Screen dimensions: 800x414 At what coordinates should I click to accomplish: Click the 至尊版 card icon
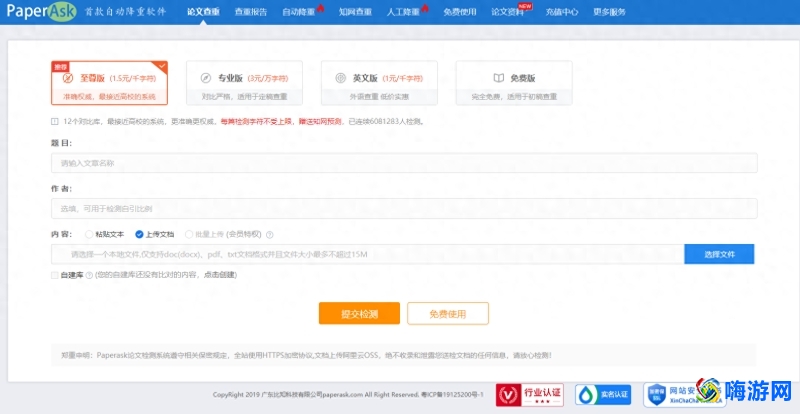click(x=68, y=78)
